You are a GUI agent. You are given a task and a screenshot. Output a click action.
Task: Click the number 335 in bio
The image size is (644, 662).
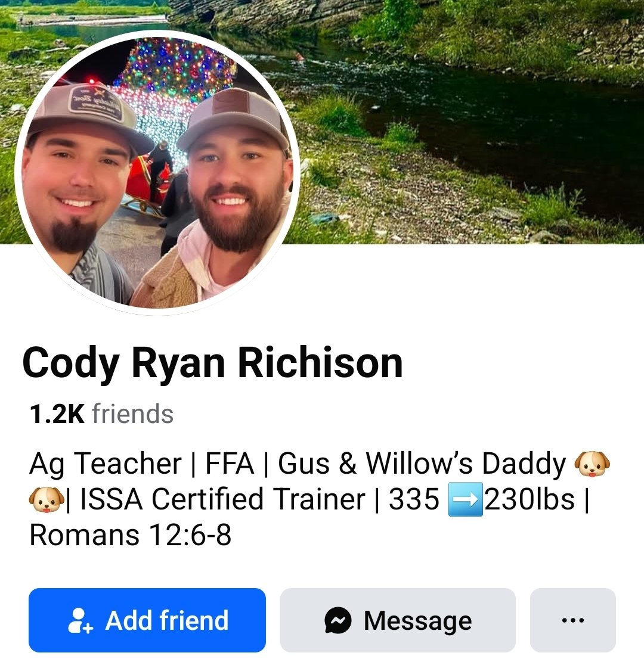tap(414, 499)
